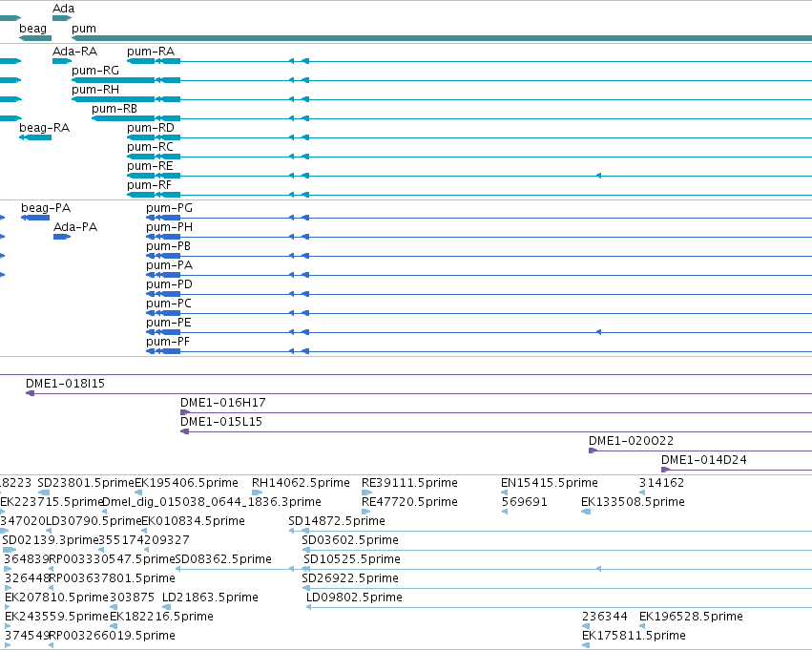Select the beag-PA protein label
The width and height of the screenshot is (812, 650).
(46, 208)
